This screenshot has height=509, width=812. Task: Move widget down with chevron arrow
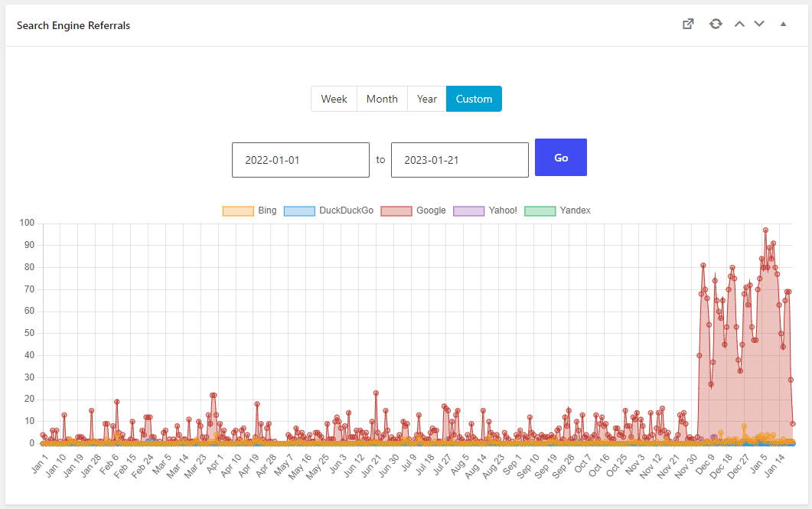759,24
